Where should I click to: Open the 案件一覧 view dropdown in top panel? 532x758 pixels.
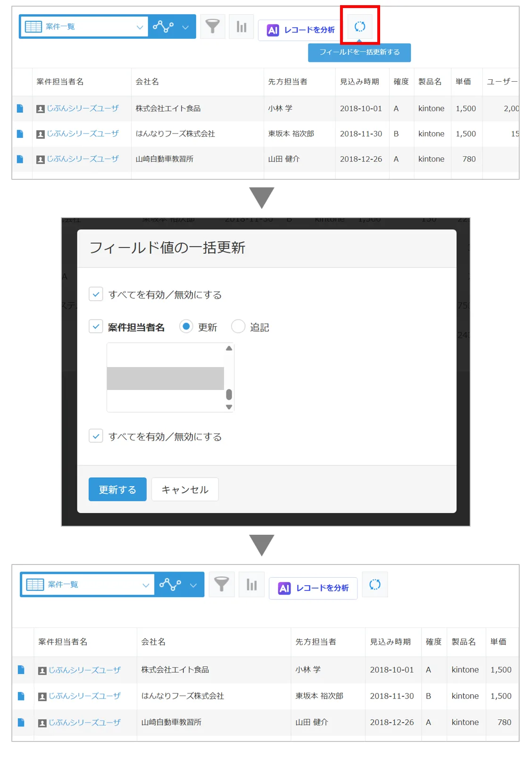(x=84, y=26)
